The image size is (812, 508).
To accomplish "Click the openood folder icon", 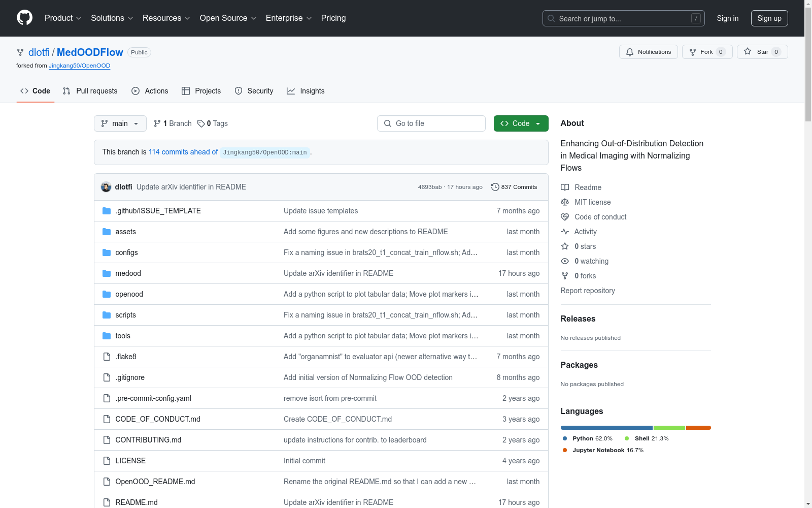I will click(x=107, y=294).
